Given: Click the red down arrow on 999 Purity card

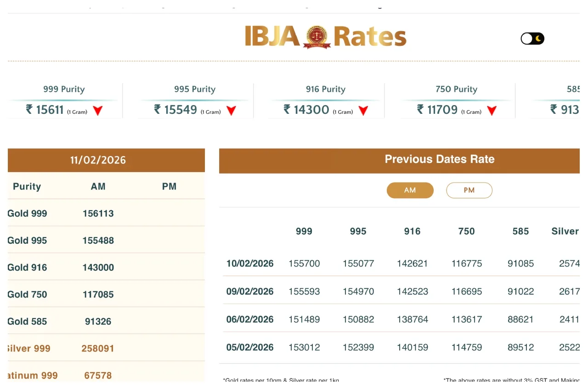Looking at the screenshot, I should click(97, 110).
